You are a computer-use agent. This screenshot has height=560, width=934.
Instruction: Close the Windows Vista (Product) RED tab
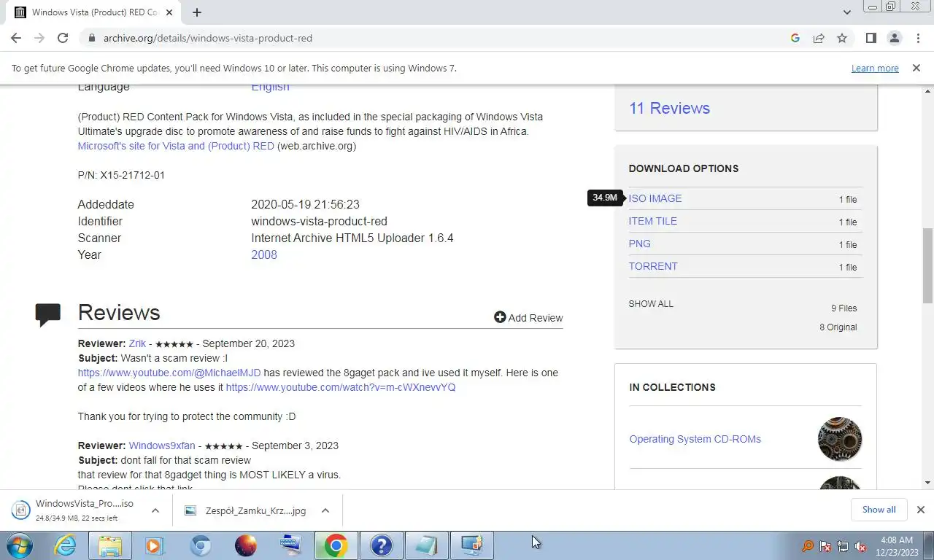tap(170, 12)
